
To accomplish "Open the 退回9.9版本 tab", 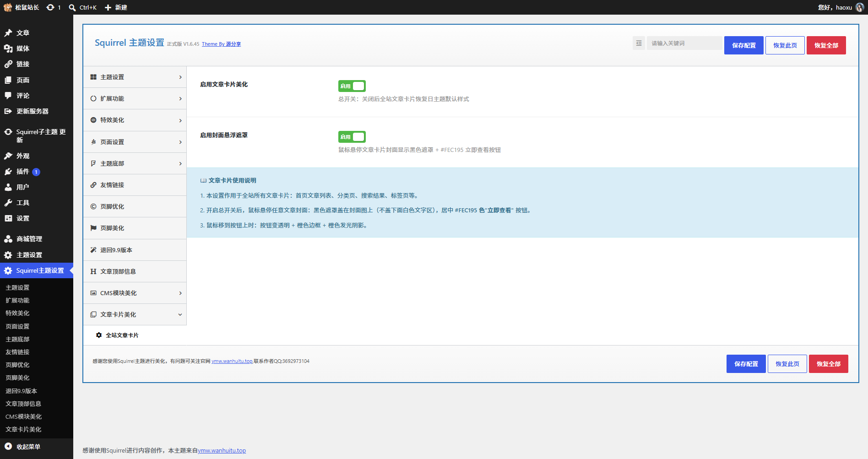I will 135,250.
